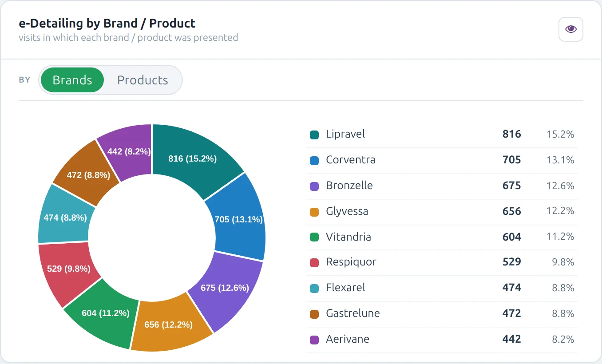Click the 12.6% value for Bronzelle
The width and height of the screenshot is (602, 364).
(x=560, y=186)
